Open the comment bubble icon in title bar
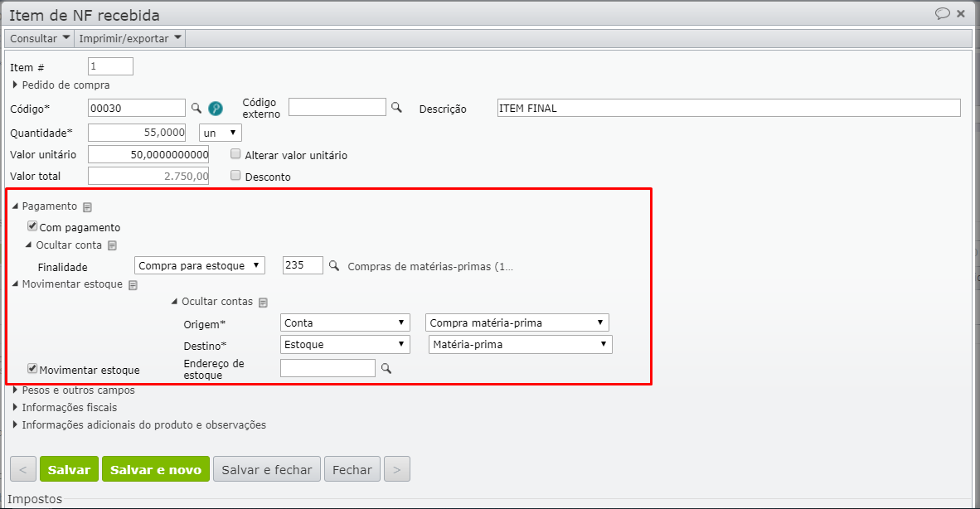Viewport: 980px width, 509px height. point(942,14)
